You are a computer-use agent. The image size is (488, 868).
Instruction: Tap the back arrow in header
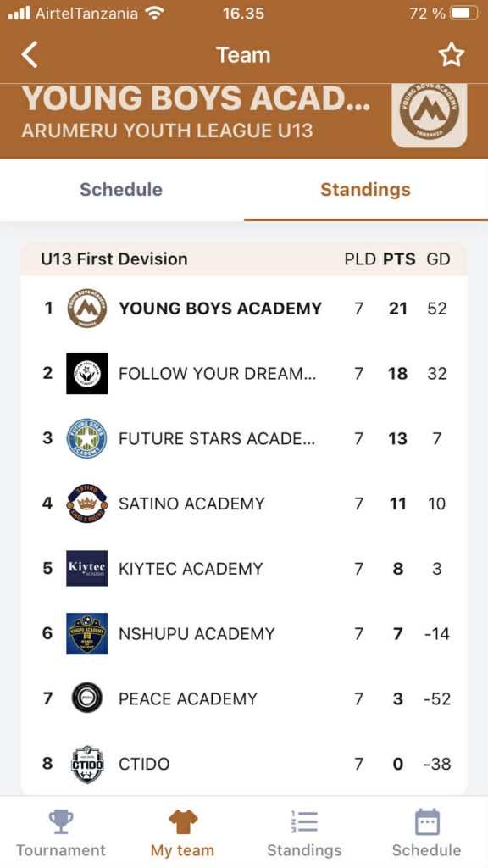pyautogui.click(x=30, y=55)
